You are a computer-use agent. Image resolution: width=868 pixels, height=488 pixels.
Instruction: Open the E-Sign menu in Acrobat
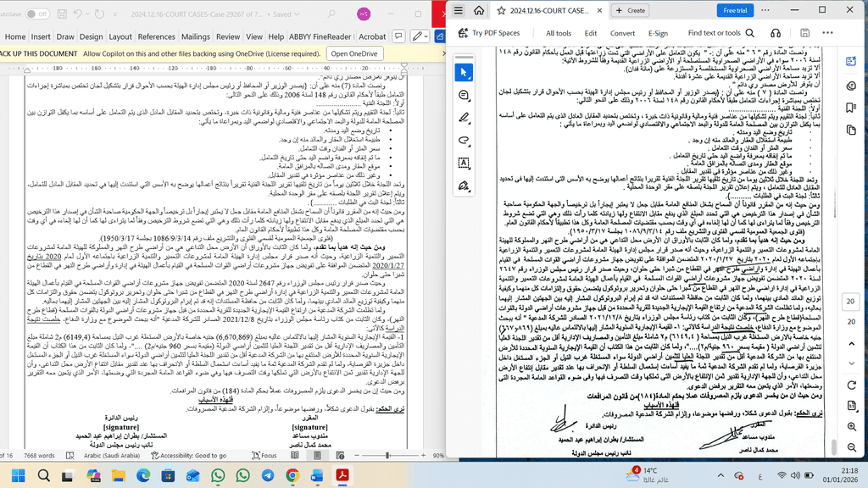659,33
